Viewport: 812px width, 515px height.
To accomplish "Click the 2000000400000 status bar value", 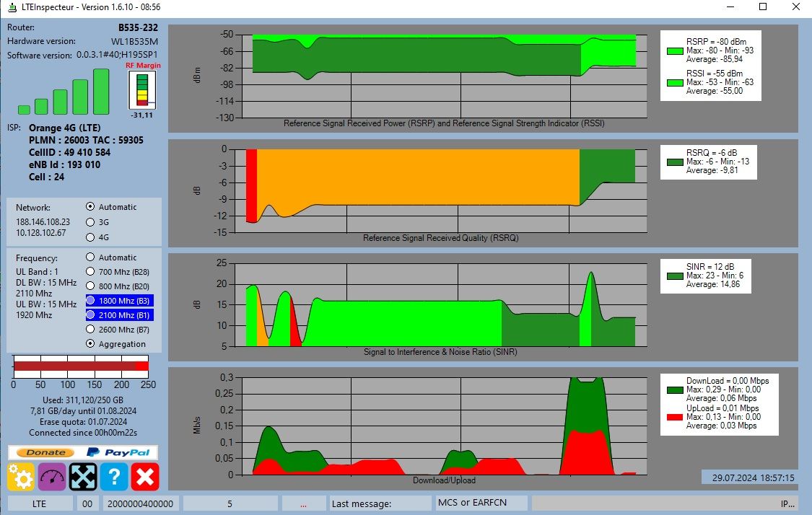I will (140, 503).
